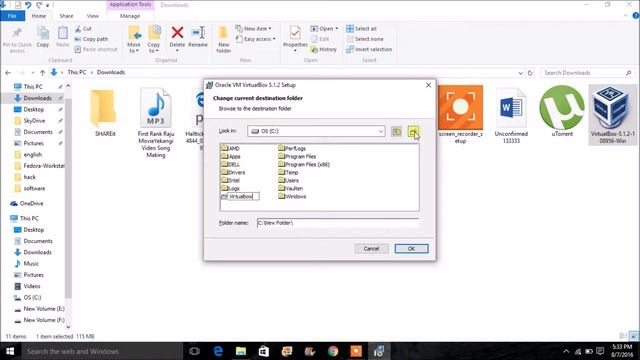Select the Drivers folder in dialog list

tap(233, 172)
